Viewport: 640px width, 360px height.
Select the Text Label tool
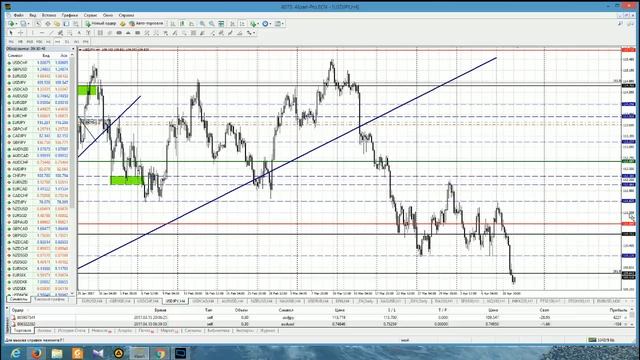click(x=88, y=33)
